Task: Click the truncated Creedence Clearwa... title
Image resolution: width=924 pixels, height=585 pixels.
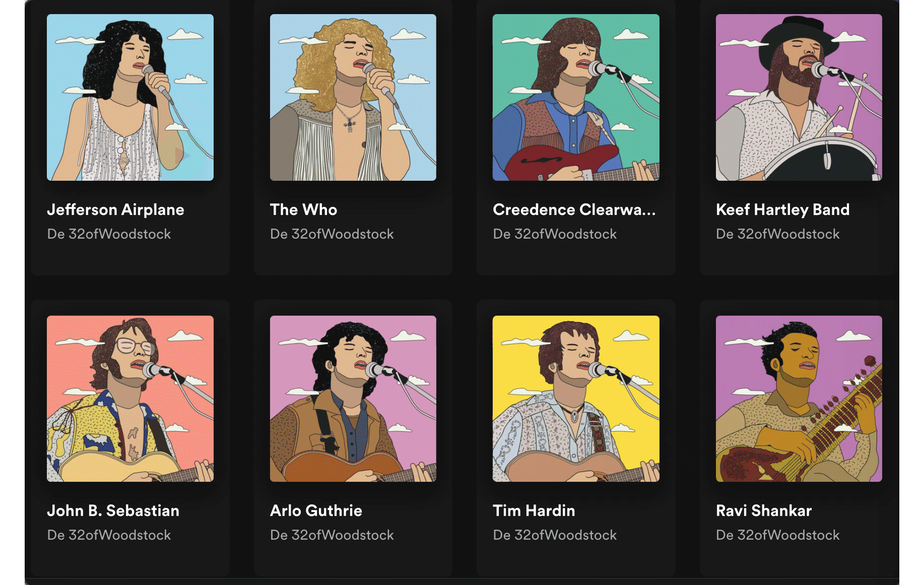Action: pos(574,209)
